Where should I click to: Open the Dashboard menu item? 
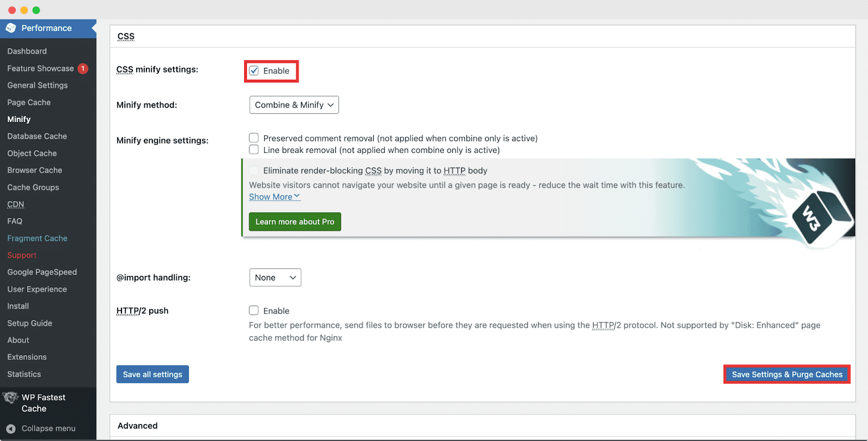(x=27, y=51)
